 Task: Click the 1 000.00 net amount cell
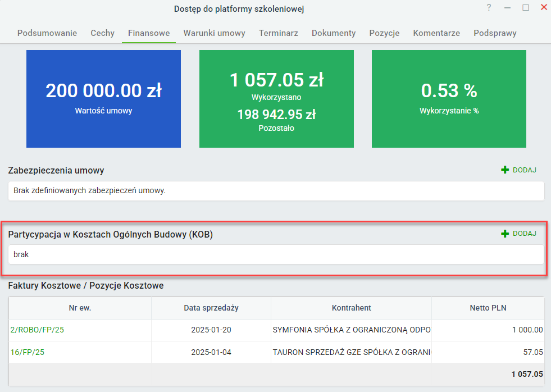488,330
